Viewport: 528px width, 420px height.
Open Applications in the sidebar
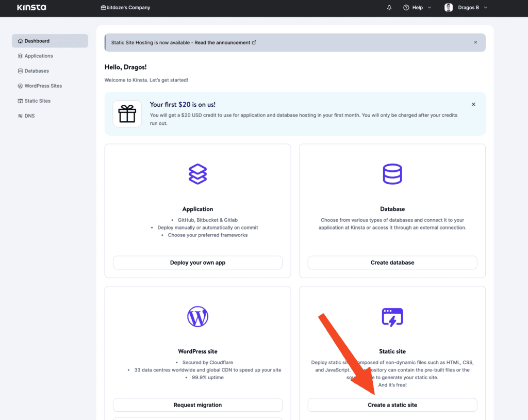tap(50, 56)
